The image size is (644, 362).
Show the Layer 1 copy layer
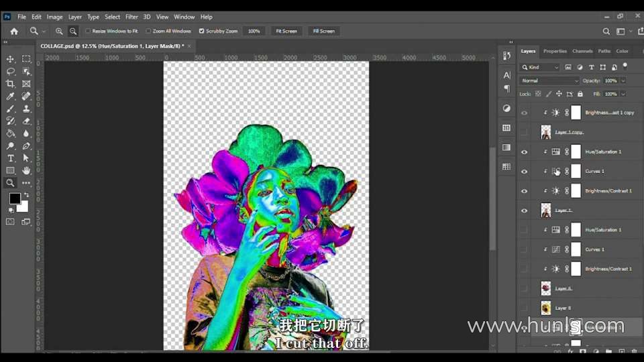pos(524,132)
